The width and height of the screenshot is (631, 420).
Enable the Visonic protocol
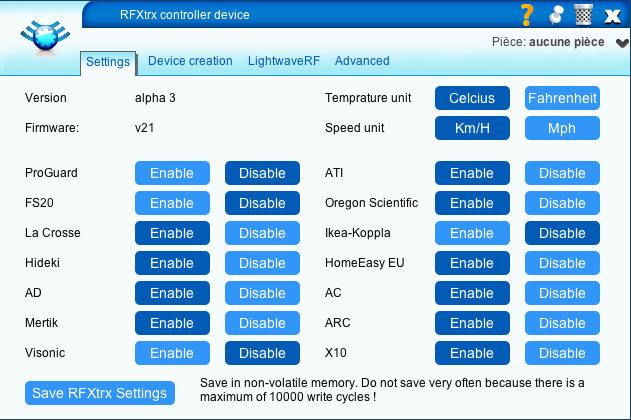click(172, 353)
